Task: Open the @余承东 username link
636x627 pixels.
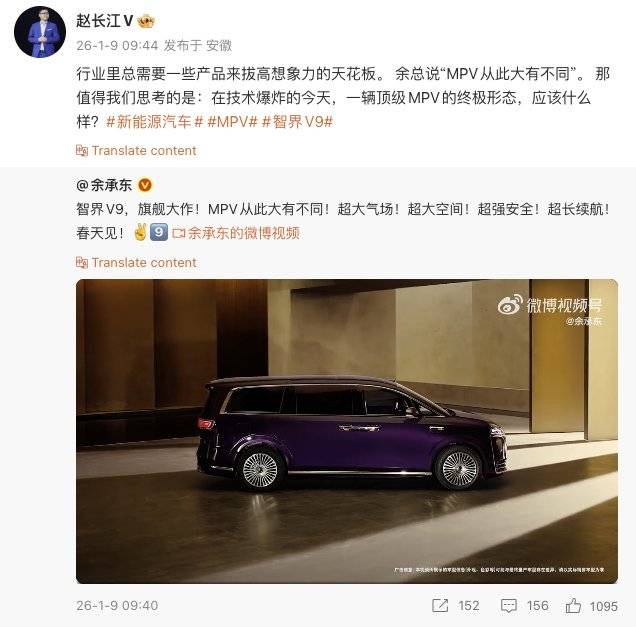Action: click(x=104, y=185)
